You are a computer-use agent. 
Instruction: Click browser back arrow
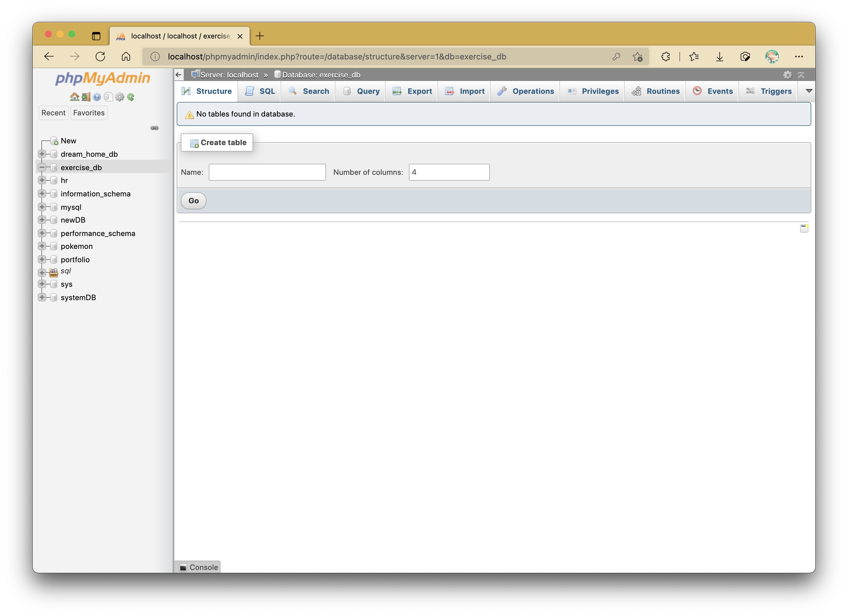(49, 57)
